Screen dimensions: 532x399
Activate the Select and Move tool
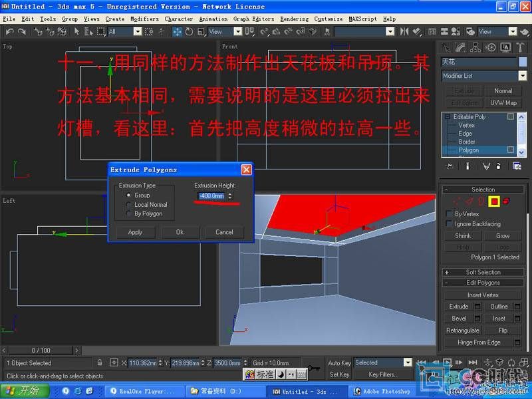[177, 32]
